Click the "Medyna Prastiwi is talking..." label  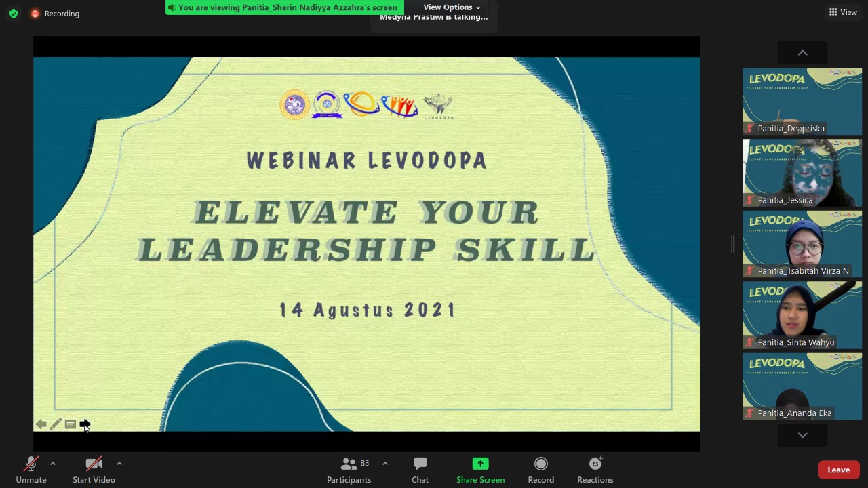click(x=434, y=17)
